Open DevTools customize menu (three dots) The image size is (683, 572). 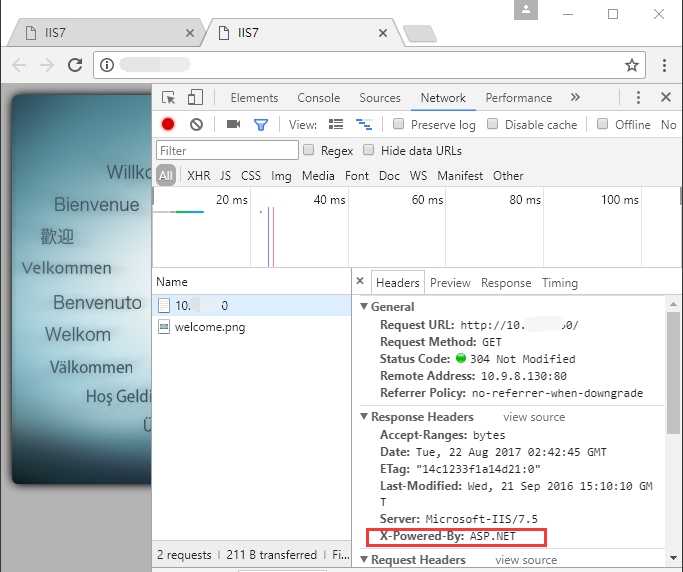(x=638, y=97)
